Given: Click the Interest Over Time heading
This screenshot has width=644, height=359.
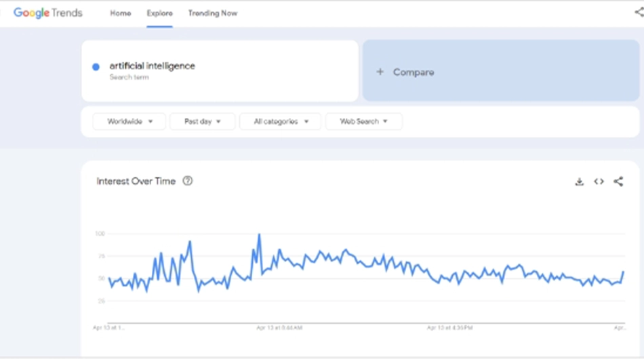Looking at the screenshot, I should tap(136, 182).
